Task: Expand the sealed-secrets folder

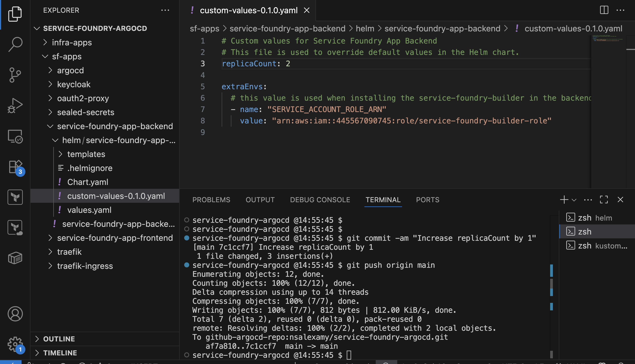Action: [105, 112]
